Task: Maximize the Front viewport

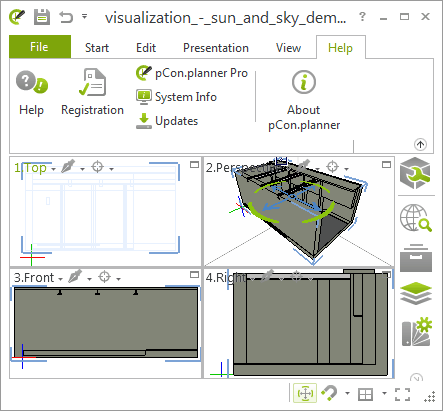Action: click(x=194, y=275)
